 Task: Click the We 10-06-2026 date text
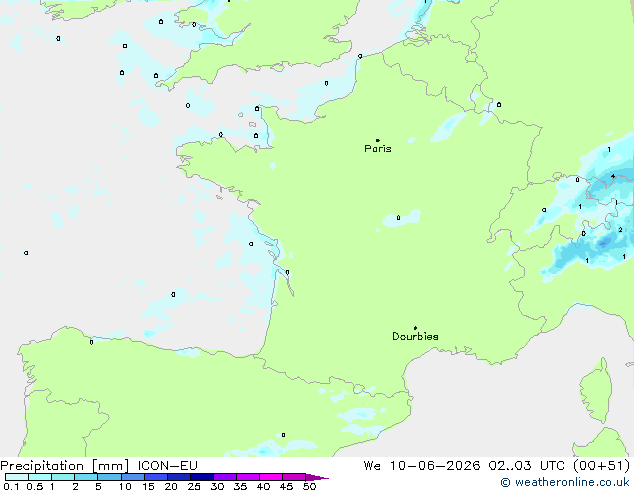coord(422,466)
